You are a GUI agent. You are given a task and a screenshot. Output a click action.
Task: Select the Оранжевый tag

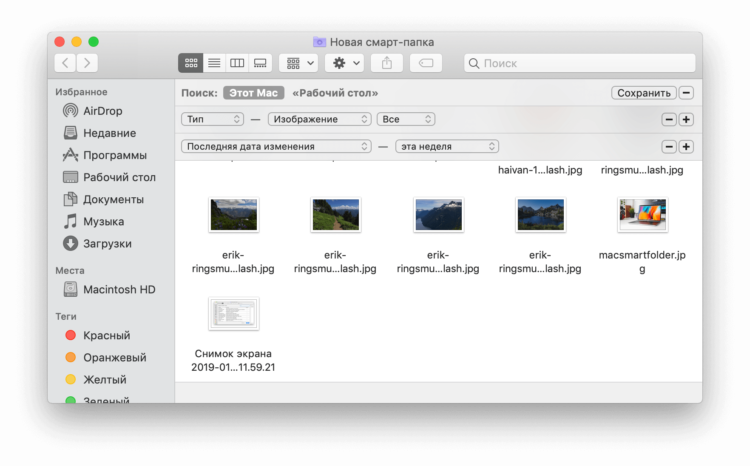(106, 357)
